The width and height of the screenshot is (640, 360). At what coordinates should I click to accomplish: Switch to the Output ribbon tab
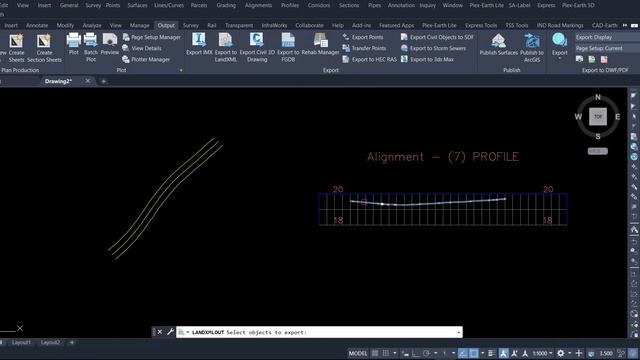(x=166, y=25)
